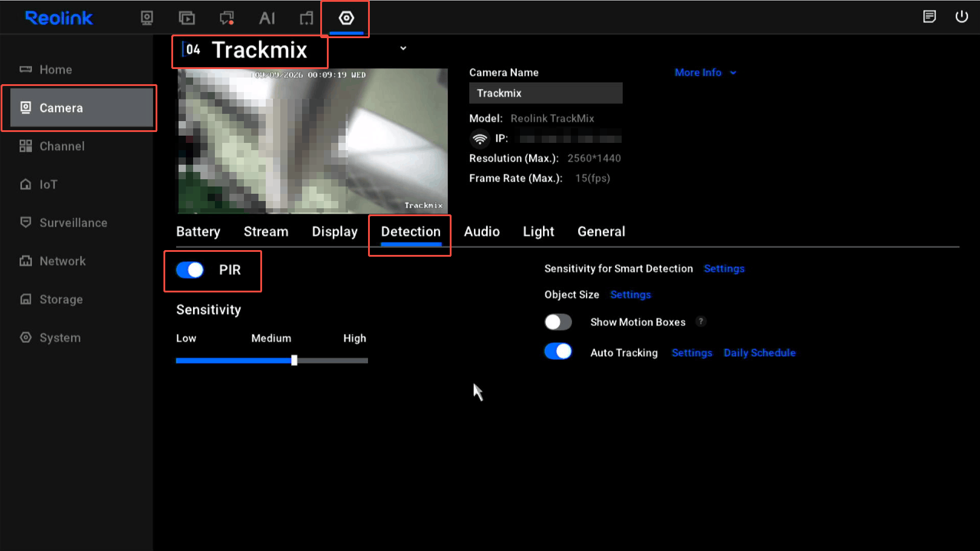Viewport: 980px width, 551px height.
Task: Open the log notes icon at top right
Action: pyautogui.click(x=930, y=16)
